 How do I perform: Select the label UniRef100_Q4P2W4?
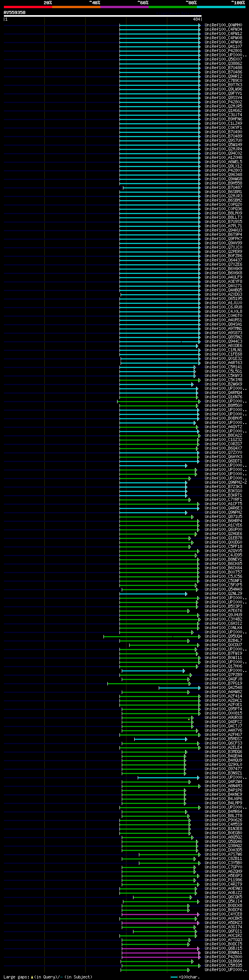tap(223, 781)
